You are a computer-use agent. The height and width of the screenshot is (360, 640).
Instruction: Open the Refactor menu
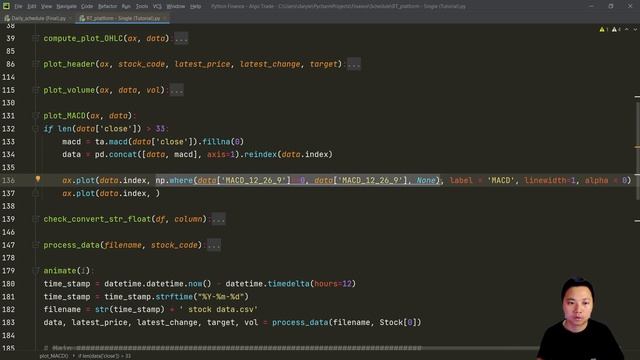107,6
